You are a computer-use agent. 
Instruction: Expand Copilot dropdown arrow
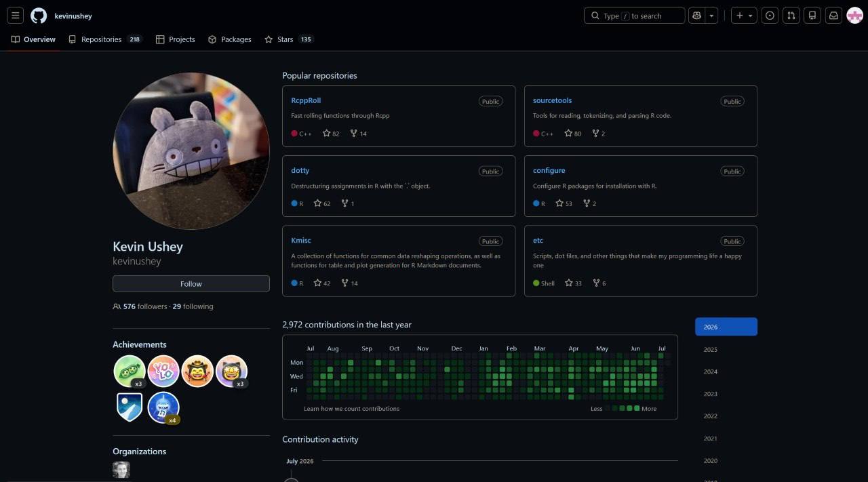pyautogui.click(x=711, y=16)
